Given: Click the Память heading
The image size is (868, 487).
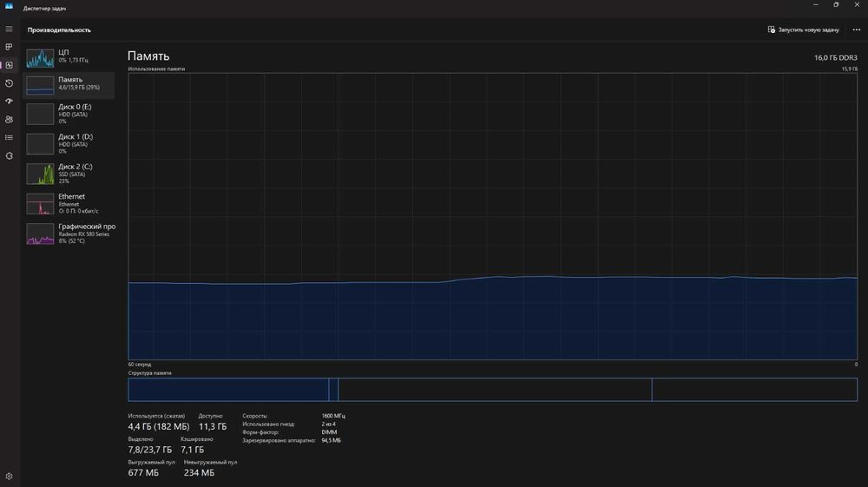Looking at the screenshot, I should [148, 56].
